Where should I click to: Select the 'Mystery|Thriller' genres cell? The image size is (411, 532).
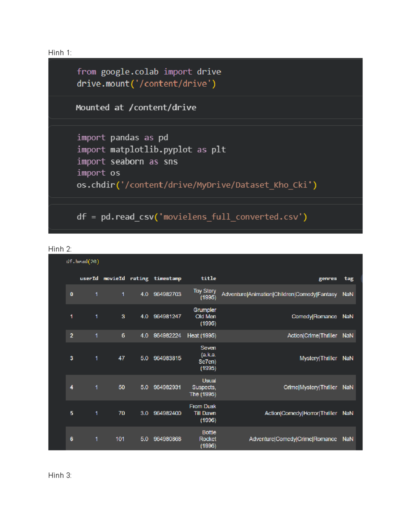pyautogui.click(x=319, y=358)
